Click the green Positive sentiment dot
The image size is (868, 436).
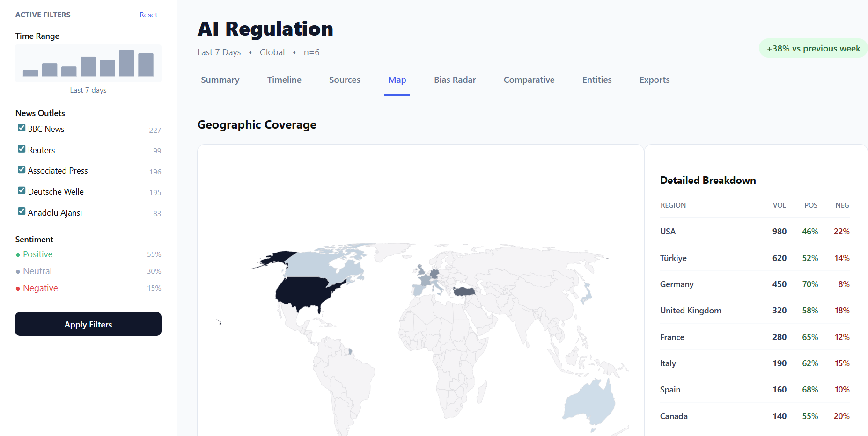pyautogui.click(x=18, y=254)
